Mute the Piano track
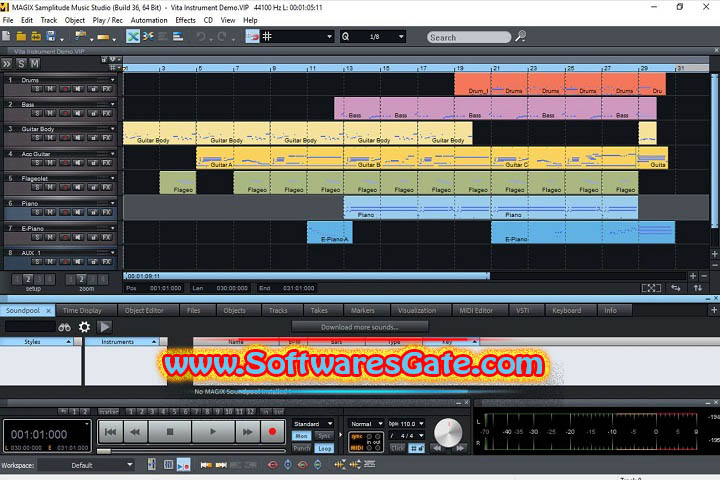This screenshot has width=720, height=480. [51, 212]
